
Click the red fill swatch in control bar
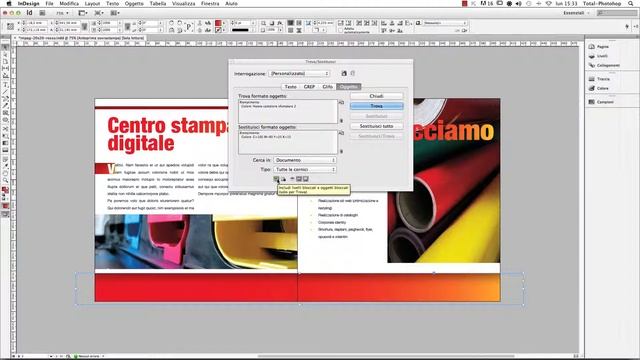pyautogui.click(x=218, y=23)
